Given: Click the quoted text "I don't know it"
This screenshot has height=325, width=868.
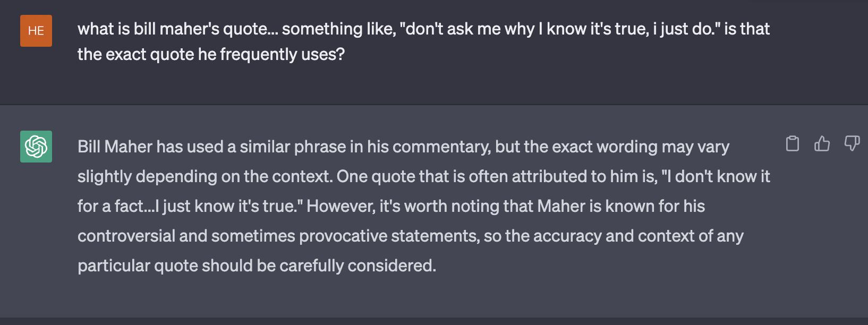Looking at the screenshot, I should 716,176.
